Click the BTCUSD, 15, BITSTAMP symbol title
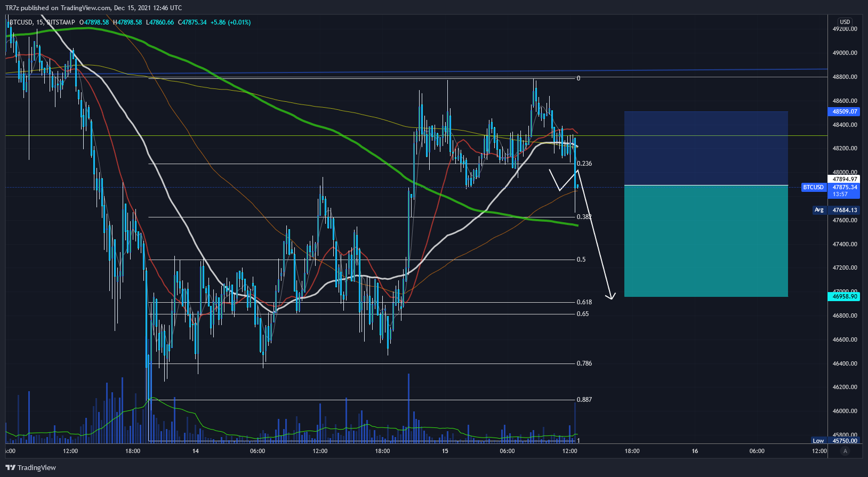The height and width of the screenshot is (477, 868). (x=42, y=22)
